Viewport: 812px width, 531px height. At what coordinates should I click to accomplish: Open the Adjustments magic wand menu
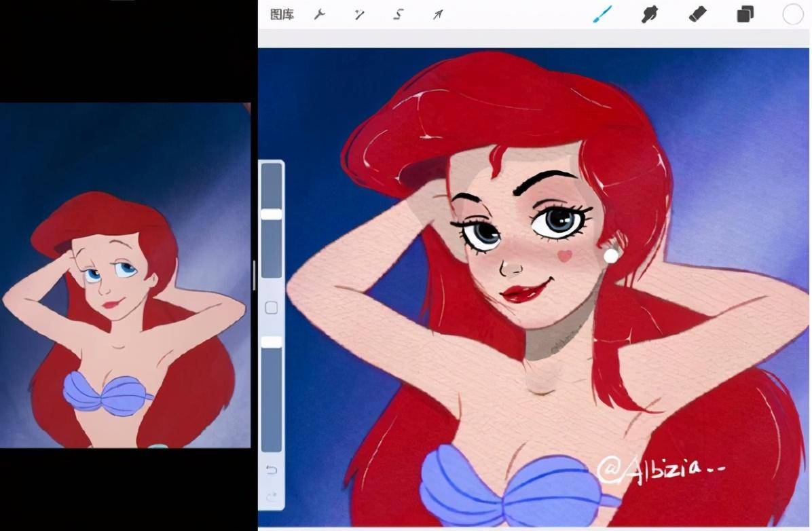(x=360, y=14)
